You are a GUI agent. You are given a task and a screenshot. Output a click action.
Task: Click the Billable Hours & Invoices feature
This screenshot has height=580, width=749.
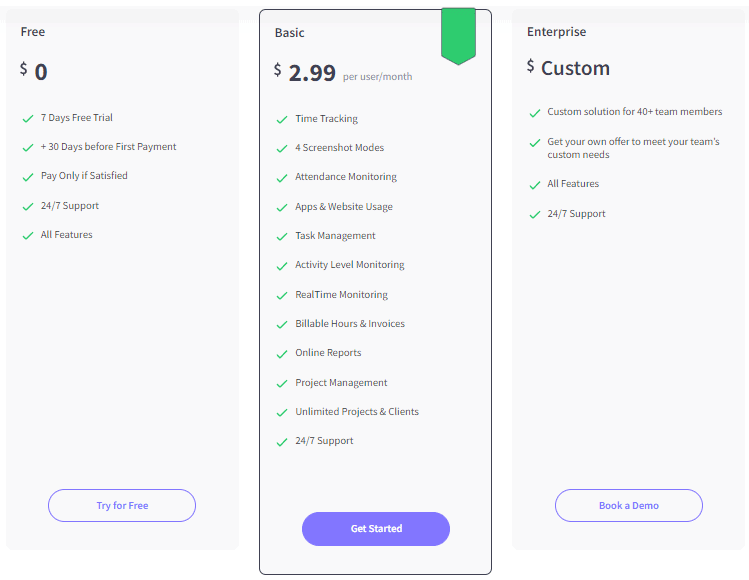[350, 323]
